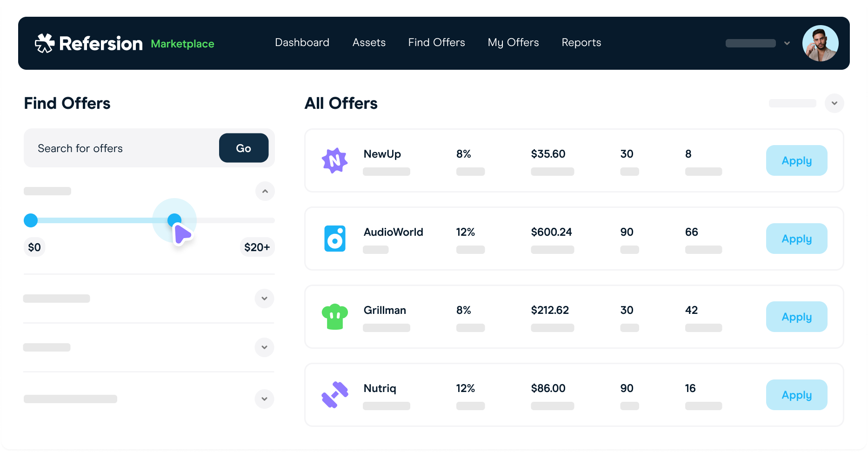Switch to Find Offers in navigation

click(436, 43)
